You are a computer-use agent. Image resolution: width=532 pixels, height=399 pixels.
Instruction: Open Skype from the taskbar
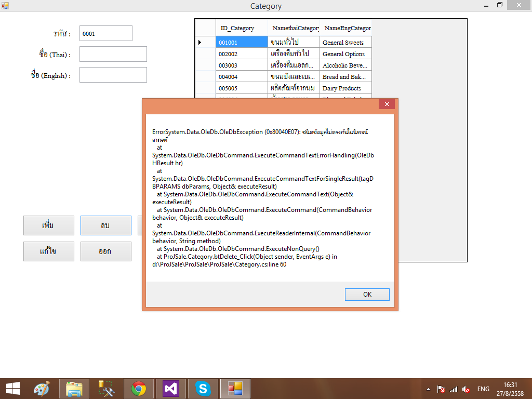pyautogui.click(x=203, y=389)
